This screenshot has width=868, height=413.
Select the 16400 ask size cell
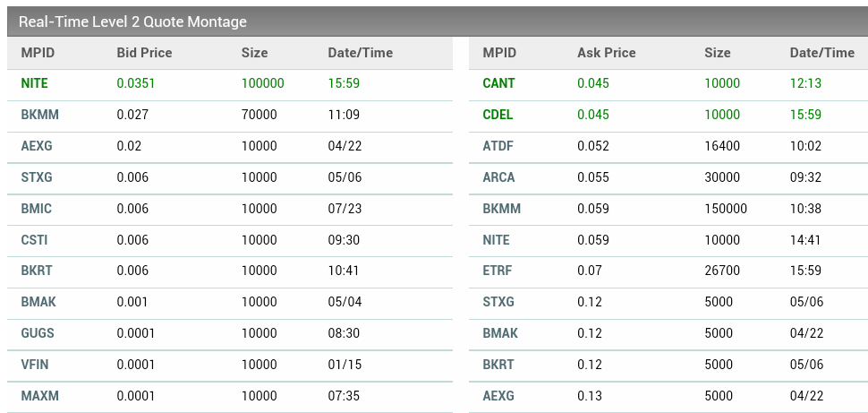pyautogui.click(x=722, y=146)
